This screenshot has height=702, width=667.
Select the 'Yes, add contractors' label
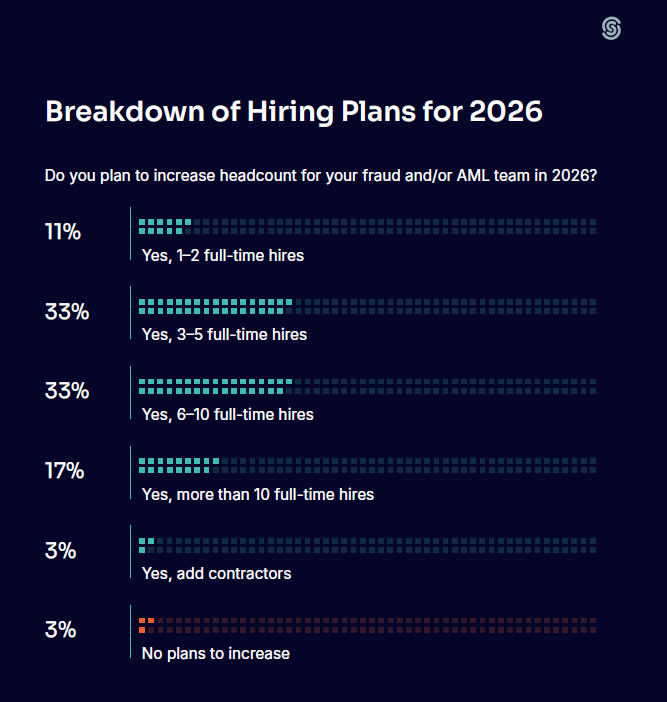click(217, 573)
